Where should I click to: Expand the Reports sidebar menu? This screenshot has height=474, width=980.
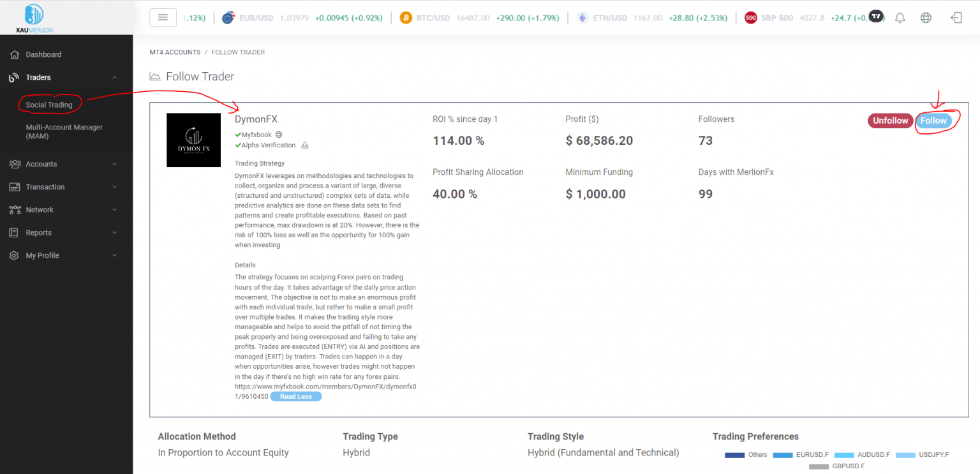pyautogui.click(x=114, y=233)
